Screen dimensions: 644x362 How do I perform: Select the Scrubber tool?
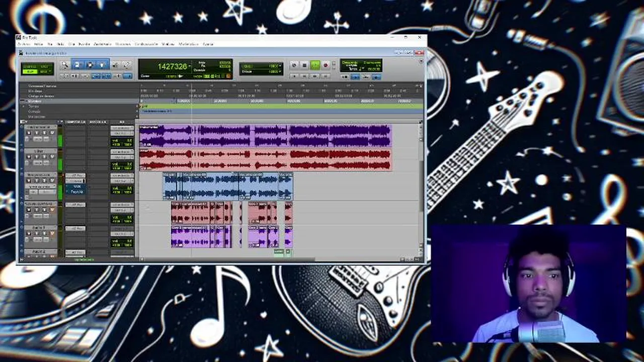(x=116, y=65)
